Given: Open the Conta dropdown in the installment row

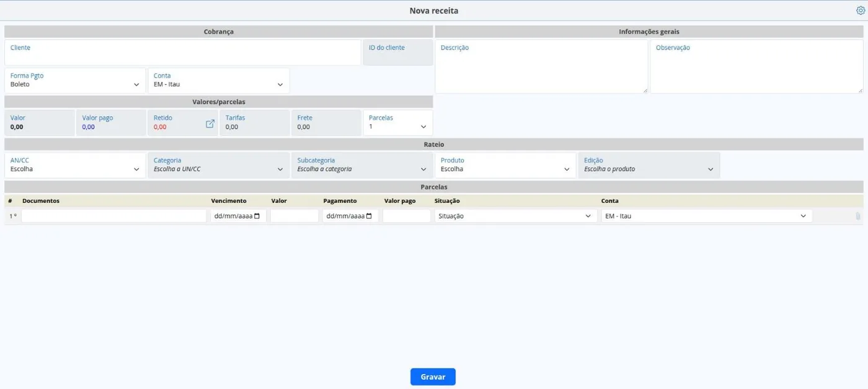Looking at the screenshot, I should [x=706, y=216].
